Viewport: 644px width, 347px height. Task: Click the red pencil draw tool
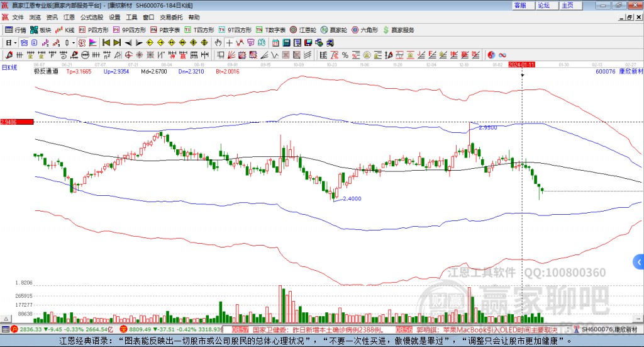click(9, 55)
